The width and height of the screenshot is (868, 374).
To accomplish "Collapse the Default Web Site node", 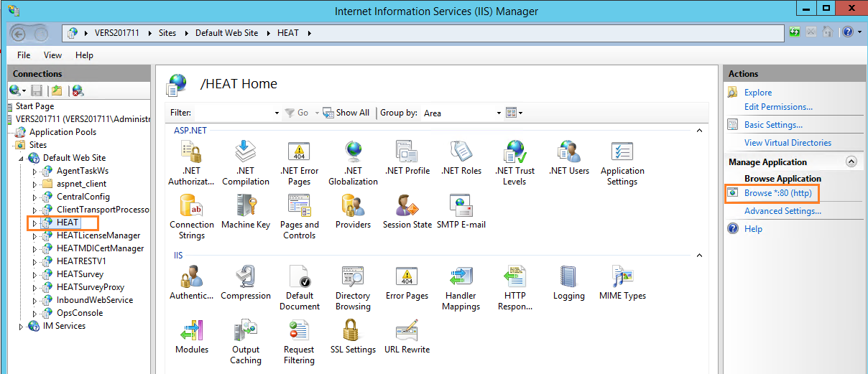I will tap(21, 158).
